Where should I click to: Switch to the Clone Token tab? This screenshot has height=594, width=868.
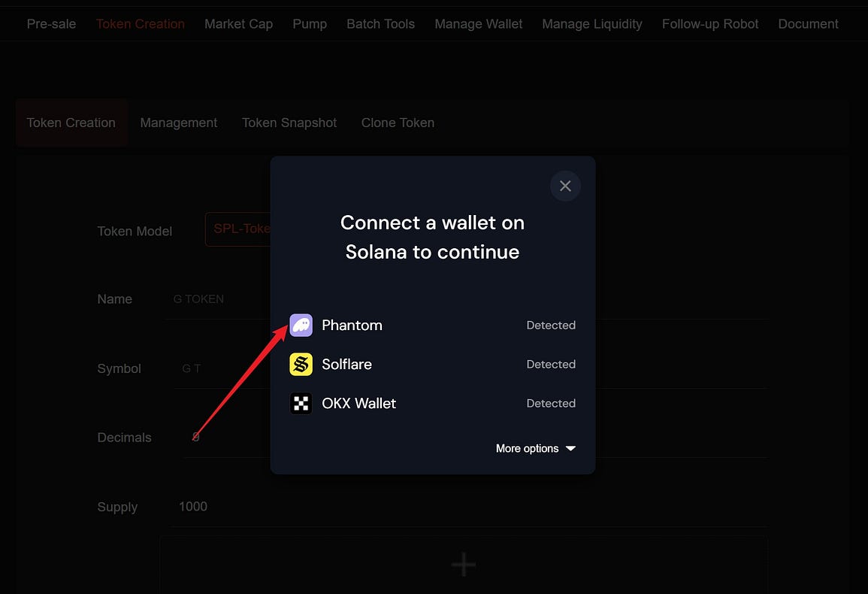[398, 123]
